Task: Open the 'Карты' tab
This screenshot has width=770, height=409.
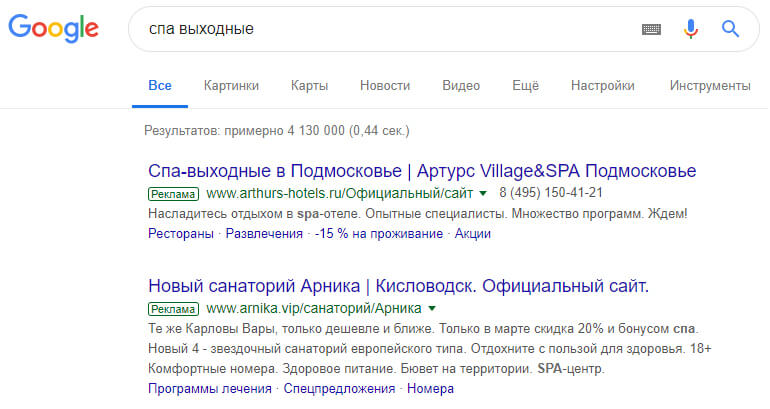Action: [309, 85]
